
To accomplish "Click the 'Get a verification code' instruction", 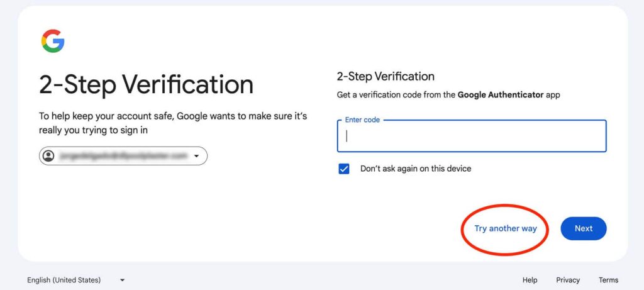I will pos(396,95).
